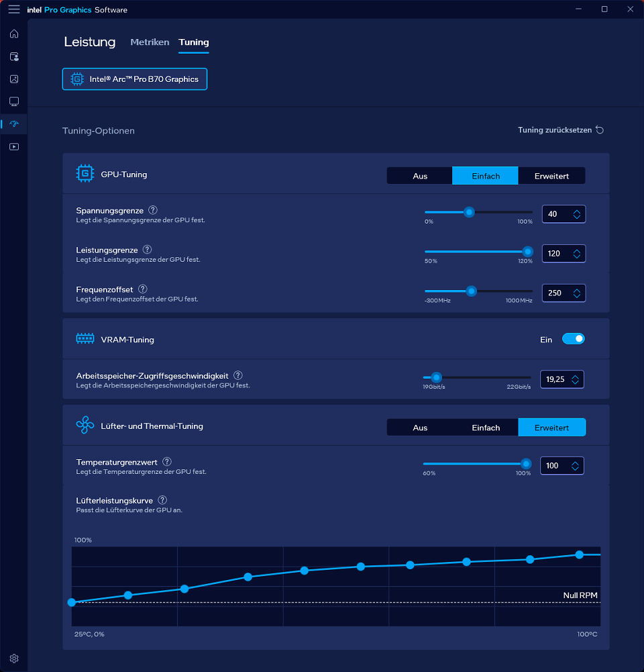The height and width of the screenshot is (672, 644).
Task: Click the Spannungsgrenze value field showing 40
Action: point(563,214)
